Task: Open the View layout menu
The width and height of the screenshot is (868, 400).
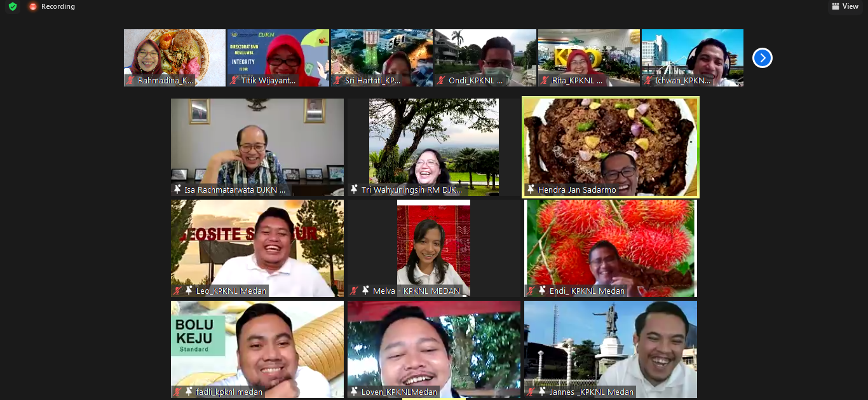Action: click(x=844, y=6)
